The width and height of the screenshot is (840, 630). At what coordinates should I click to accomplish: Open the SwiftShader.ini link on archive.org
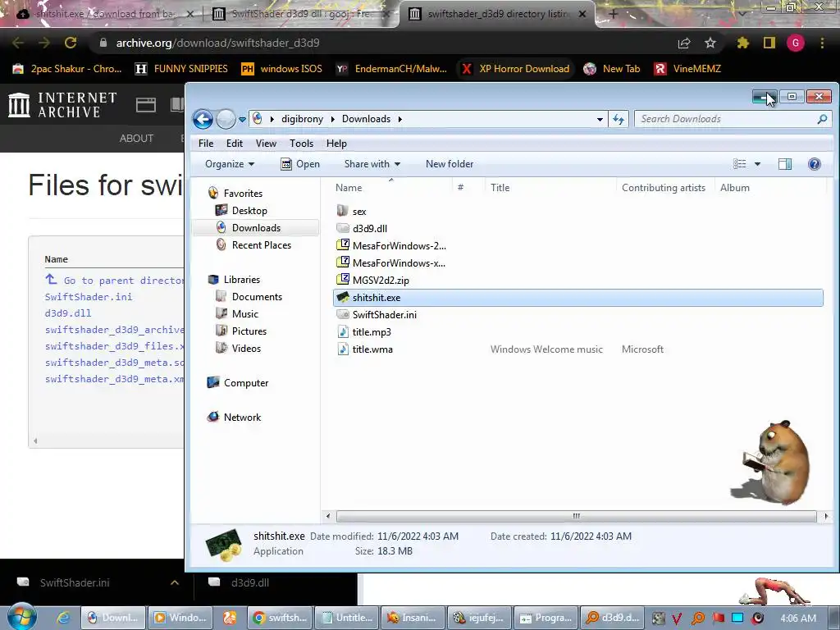(89, 297)
